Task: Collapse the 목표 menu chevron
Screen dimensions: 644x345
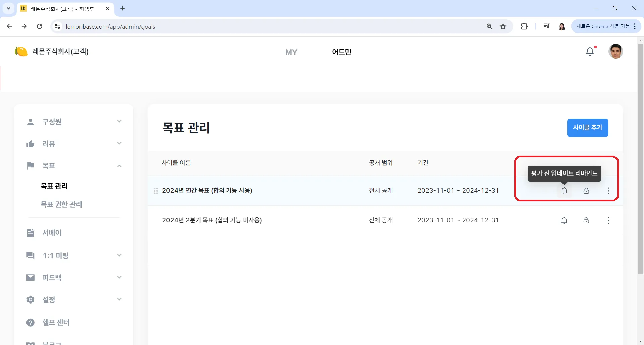Action: click(x=119, y=166)
